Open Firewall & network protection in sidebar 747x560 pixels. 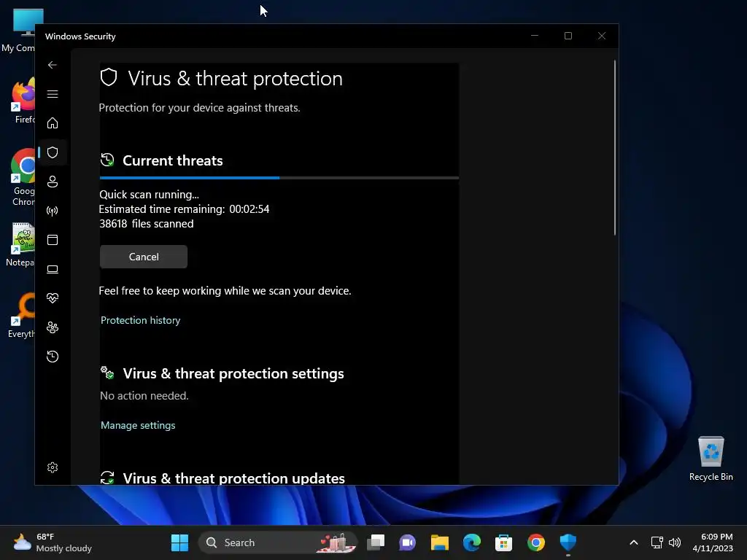click(x=53, y=211)
